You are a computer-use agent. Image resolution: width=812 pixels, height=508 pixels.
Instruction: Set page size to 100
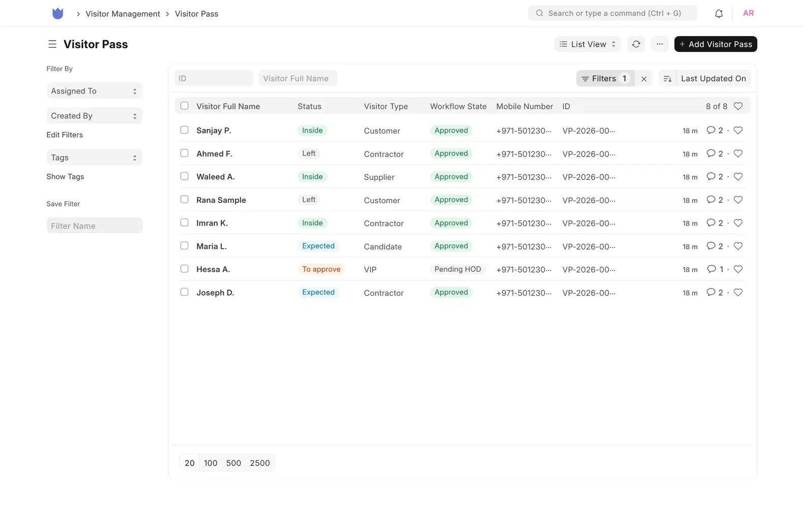tap(211, 463)
